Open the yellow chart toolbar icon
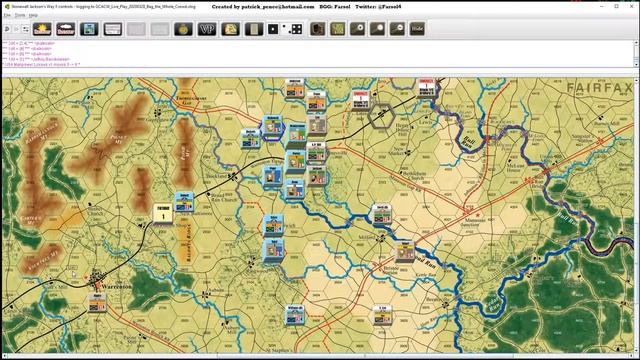640x360 pixels. pyautogui.click(x=231, y=29)
